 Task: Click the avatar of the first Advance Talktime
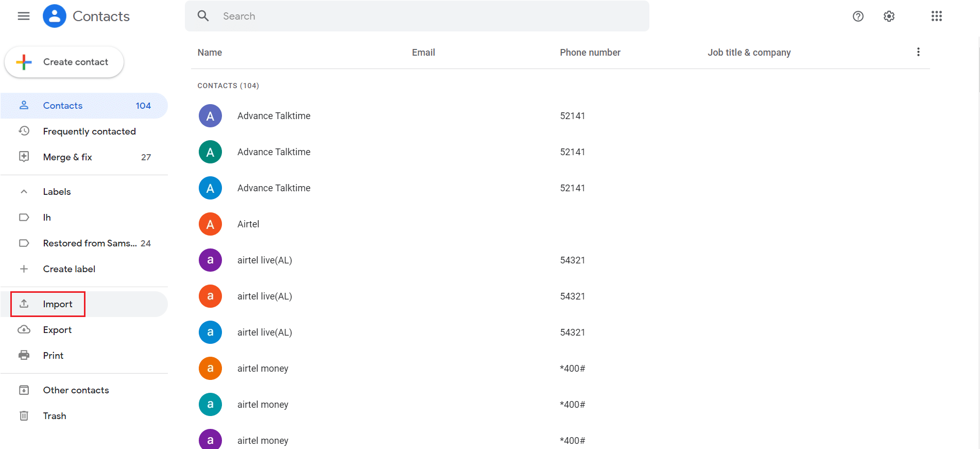tap(210, 116)
